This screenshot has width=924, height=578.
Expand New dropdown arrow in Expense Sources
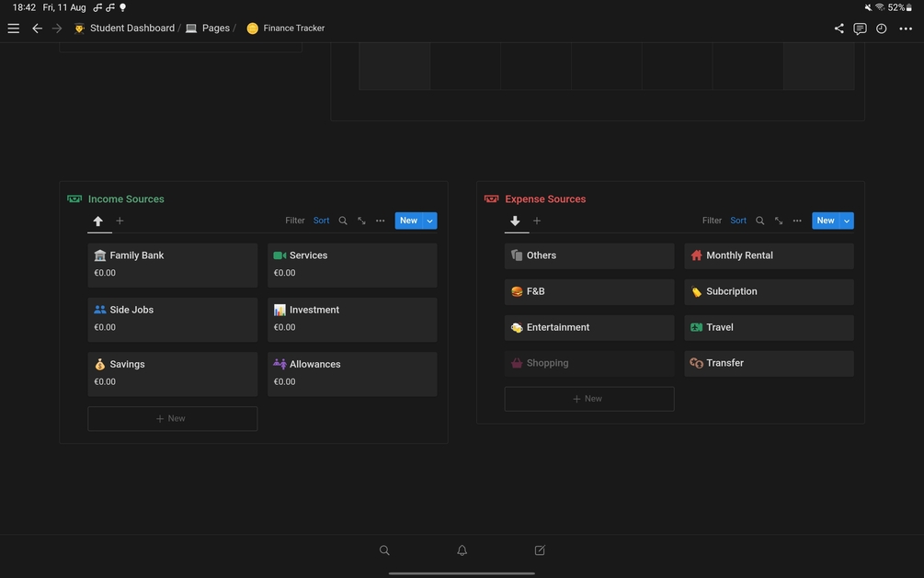click(x=847, y=221)
